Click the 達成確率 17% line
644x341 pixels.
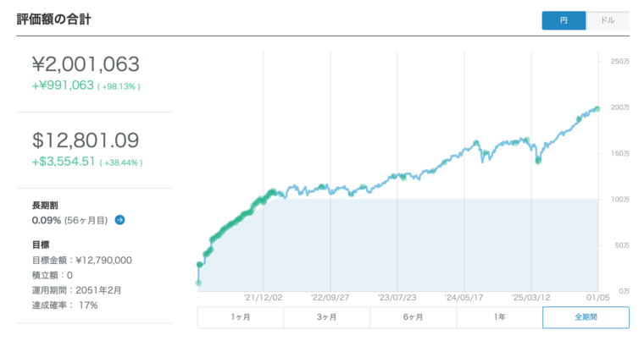pyautogui.click(x=64, y=305)
